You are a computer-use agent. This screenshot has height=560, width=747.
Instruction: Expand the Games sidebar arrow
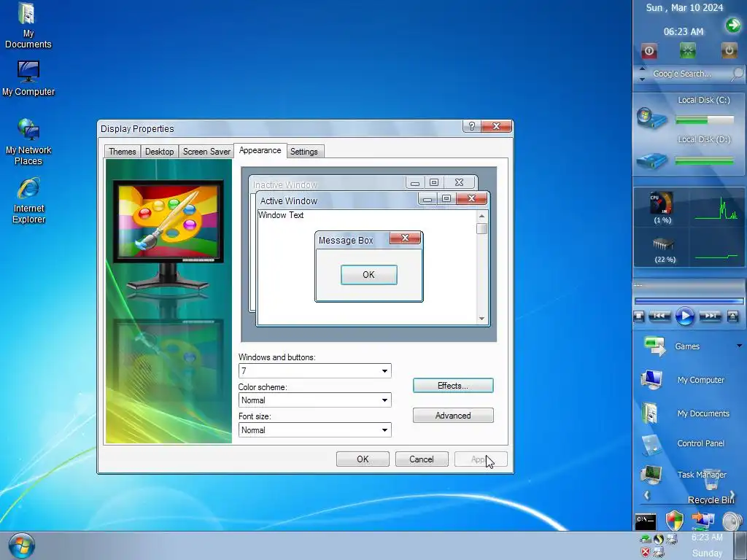tap(740, 346)
